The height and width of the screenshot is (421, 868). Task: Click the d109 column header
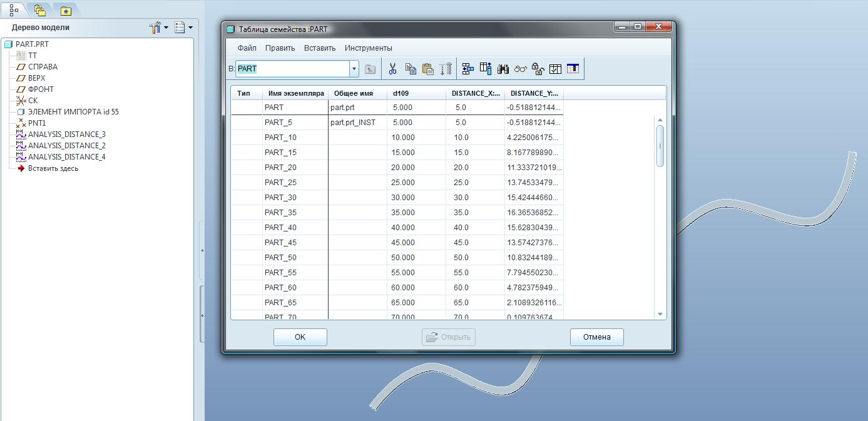tap(416, 93)
